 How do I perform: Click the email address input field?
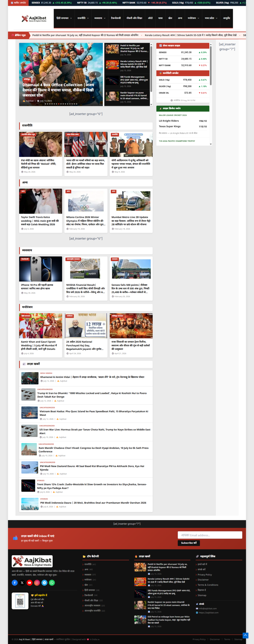[210, 535]
